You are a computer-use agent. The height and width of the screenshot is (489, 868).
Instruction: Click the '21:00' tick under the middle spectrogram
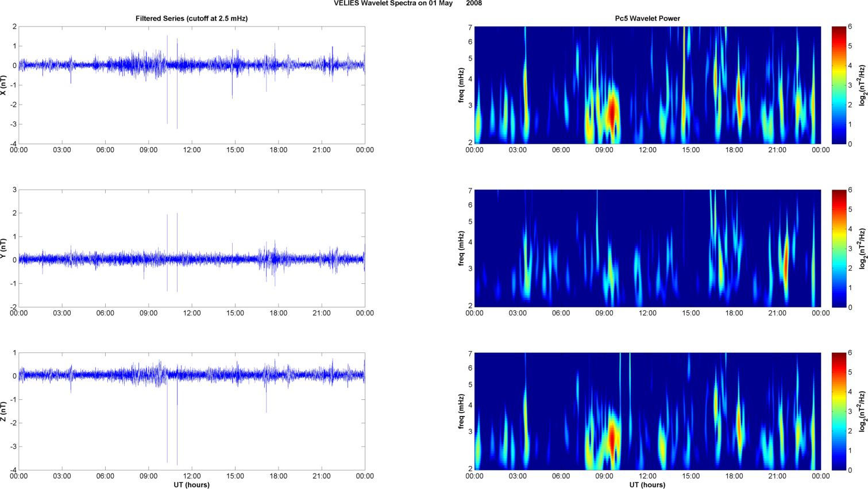point(777,313)
